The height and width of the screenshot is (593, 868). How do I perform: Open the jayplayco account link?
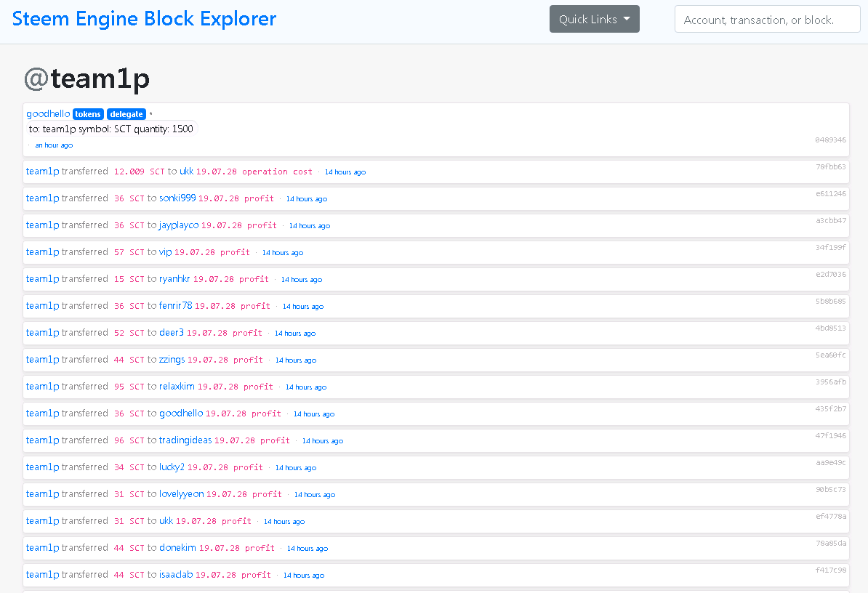[x=179, y=225]
